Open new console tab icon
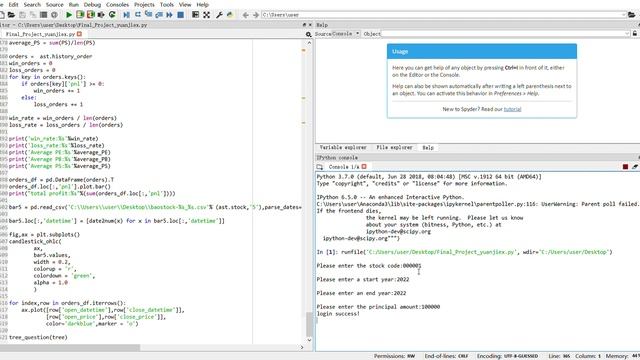This screenshot has height=360, width=640. pyautogui.click(x=320, y=167)
